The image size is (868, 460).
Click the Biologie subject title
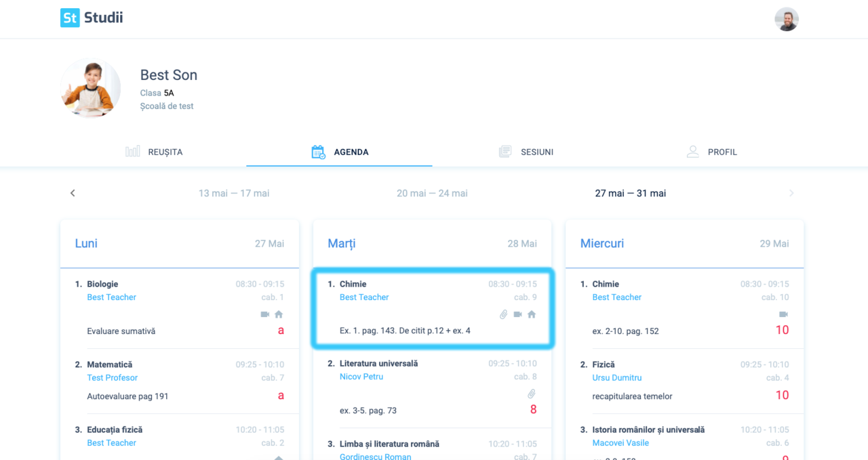[102, 285]
